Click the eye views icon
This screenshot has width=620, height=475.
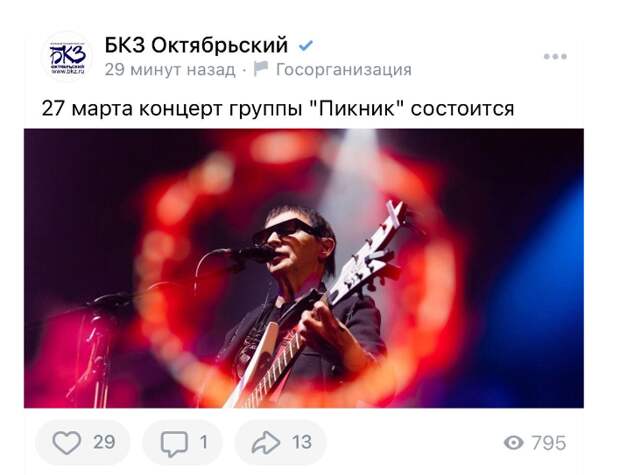(x=514, y=443)
